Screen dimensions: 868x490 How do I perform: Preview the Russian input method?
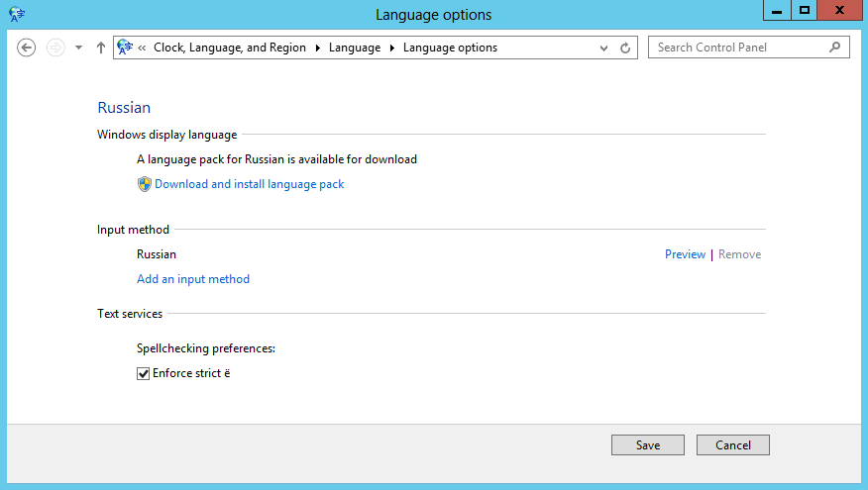coord(685,254)
